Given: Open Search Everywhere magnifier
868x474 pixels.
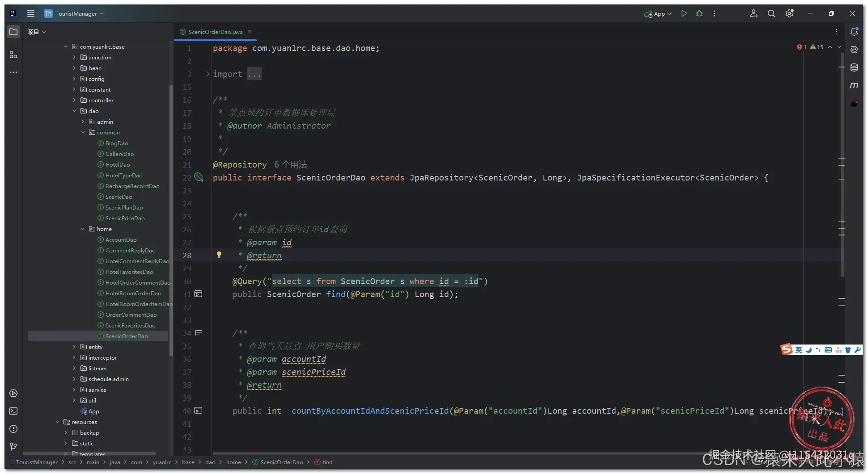Looking at the screenshot, I should (771, 14).
